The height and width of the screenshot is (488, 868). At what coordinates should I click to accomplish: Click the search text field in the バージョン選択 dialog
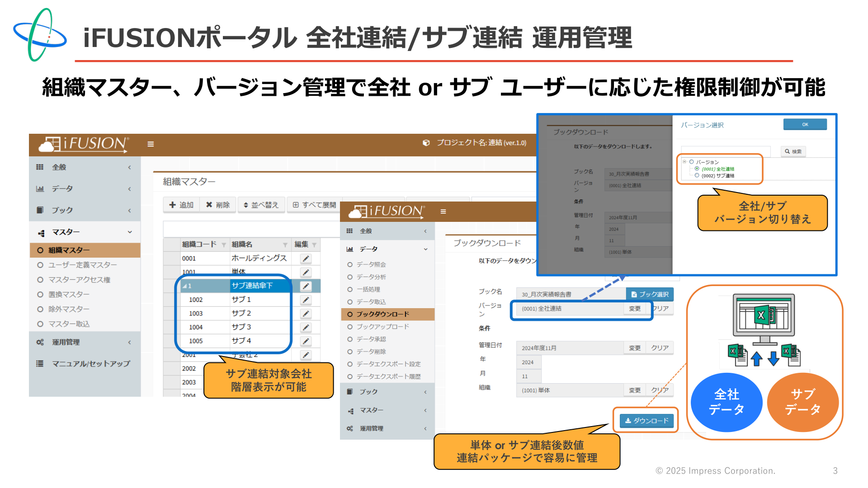pos(726,151)
